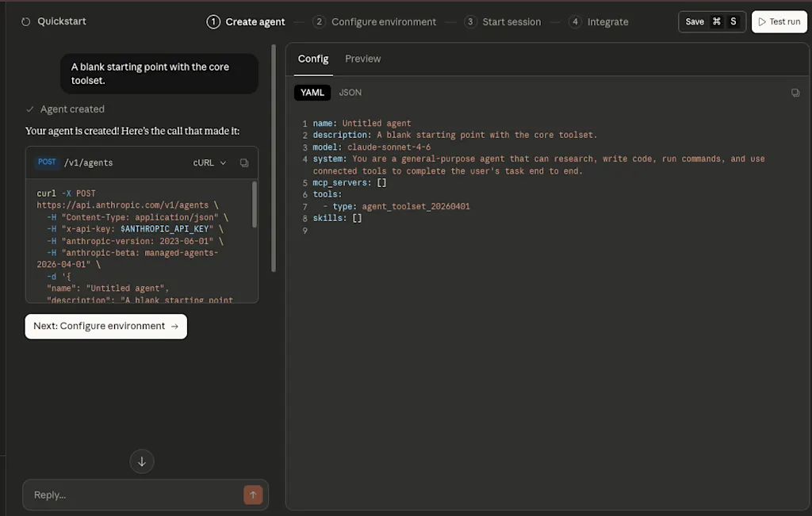Click the step 3 Start session circle

point(470,21)
